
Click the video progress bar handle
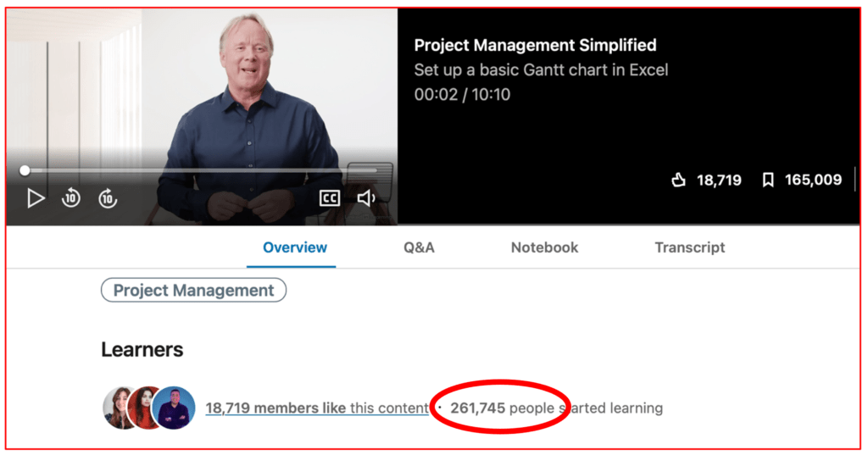[25, 170]
